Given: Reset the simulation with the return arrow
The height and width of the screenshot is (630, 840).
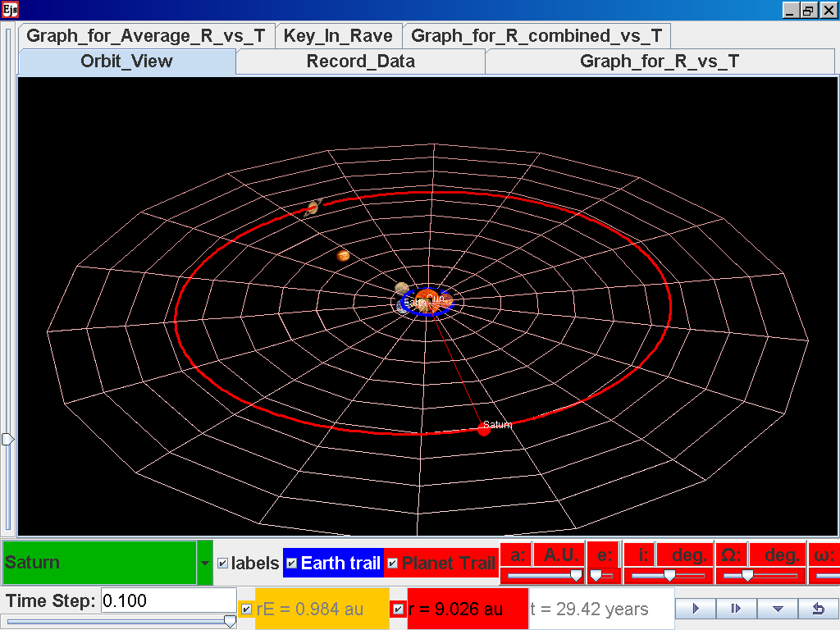Looking at the screenshot, I should click(x=818, y=609).
